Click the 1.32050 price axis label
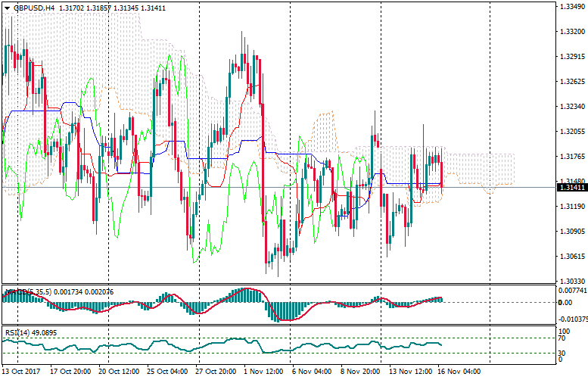This screenshot has height=380, width=588. (571, 132)
